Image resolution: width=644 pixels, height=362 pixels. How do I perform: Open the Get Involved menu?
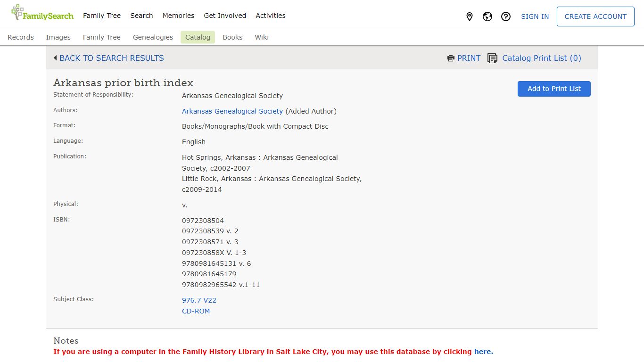point(225,16)
